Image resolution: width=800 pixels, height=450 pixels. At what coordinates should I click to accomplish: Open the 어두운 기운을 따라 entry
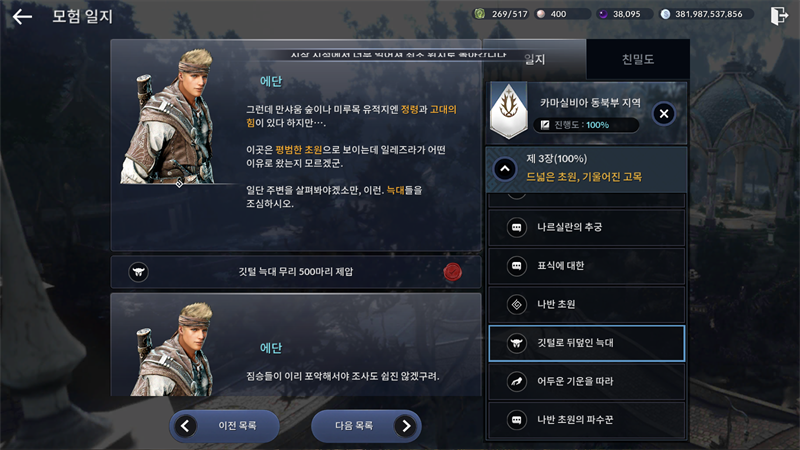[x=586, y=381]
